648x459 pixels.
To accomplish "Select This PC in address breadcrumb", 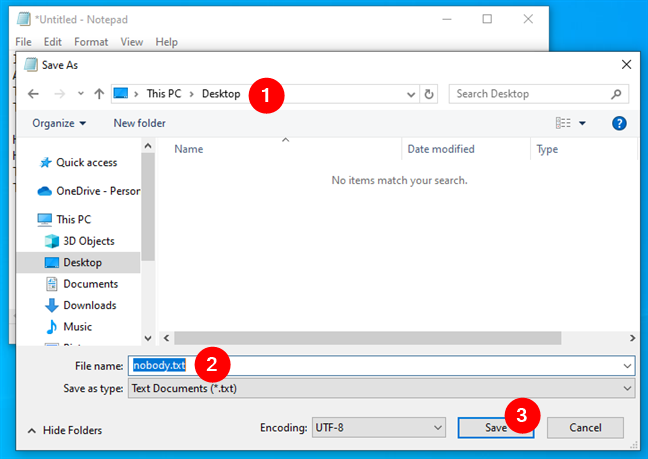I will [x=164, y=94].
